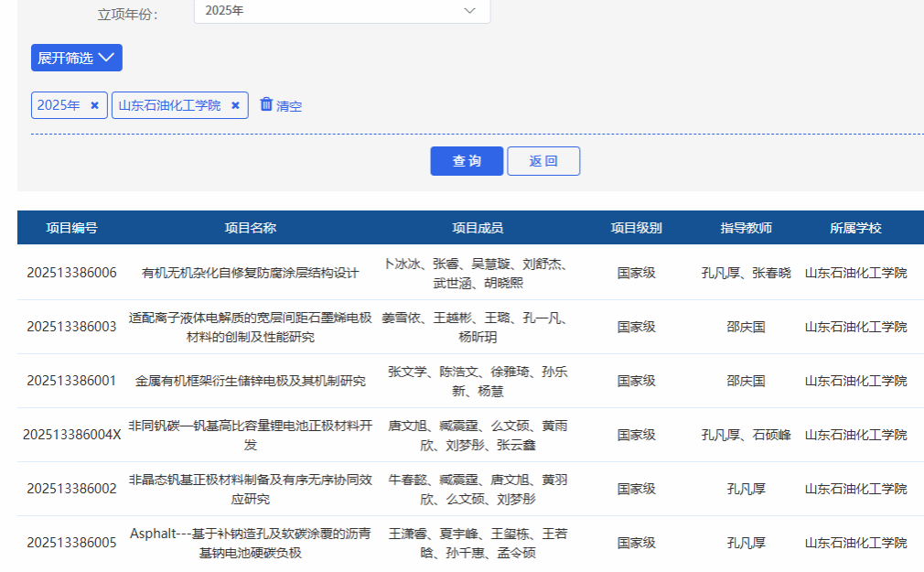Remove the 山东石油化工学院 filter tag
Screen dimensions: 924x572
(x=235, y=105)
